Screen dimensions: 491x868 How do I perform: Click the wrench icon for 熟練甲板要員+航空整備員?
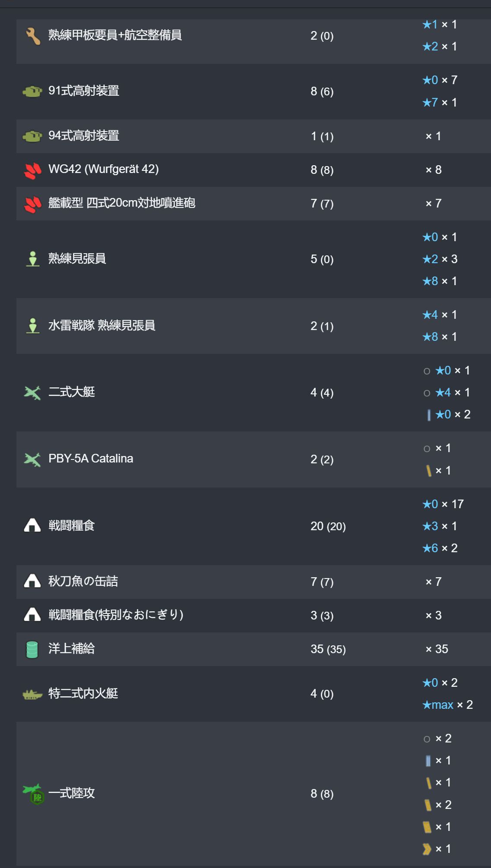[x=33, y=36]
